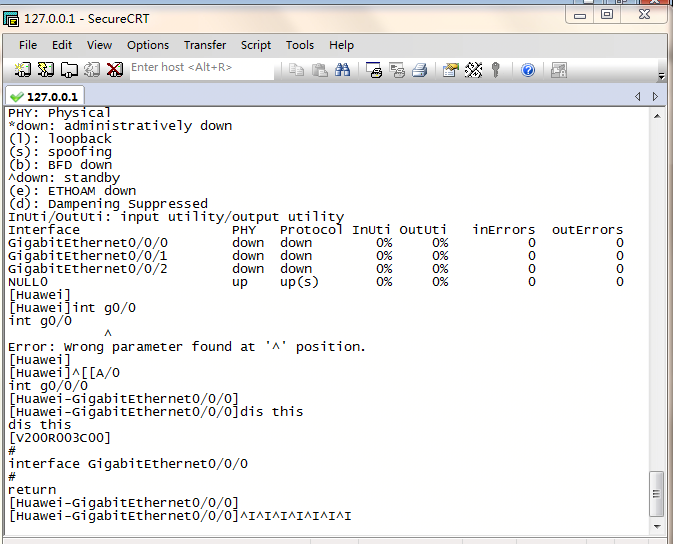Maximize the SecureCRT window

coord(606,15)
